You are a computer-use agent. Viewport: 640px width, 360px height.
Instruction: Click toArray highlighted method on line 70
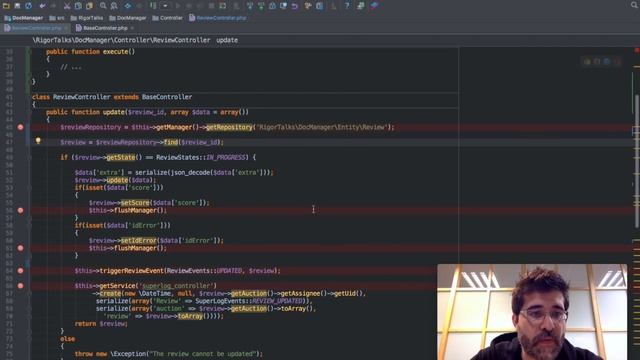190,316
